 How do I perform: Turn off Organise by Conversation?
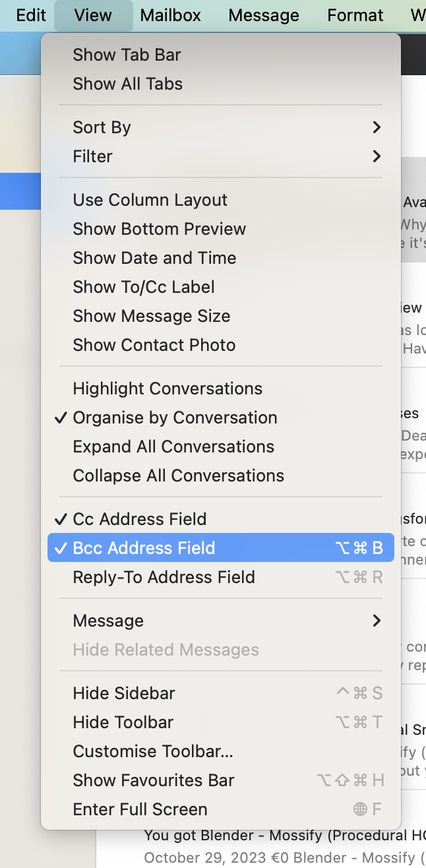click(x=174, y=418)
